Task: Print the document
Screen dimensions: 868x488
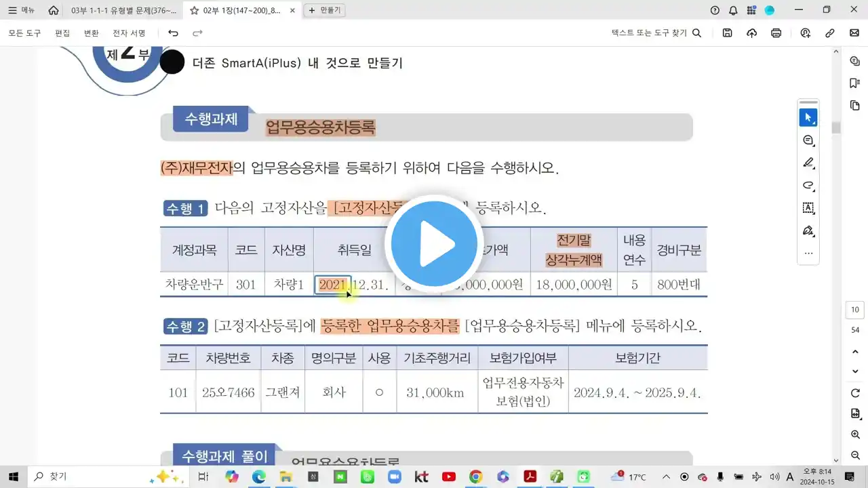Action: (776, 33)
